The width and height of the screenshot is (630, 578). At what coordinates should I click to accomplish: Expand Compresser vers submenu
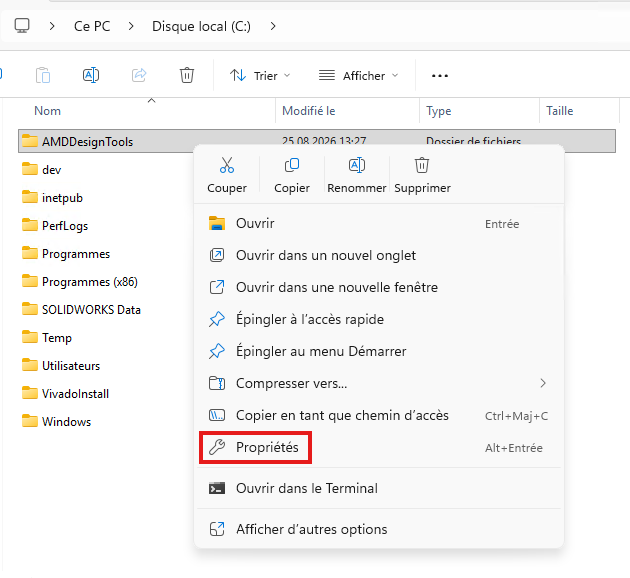[x=379, y=383]
